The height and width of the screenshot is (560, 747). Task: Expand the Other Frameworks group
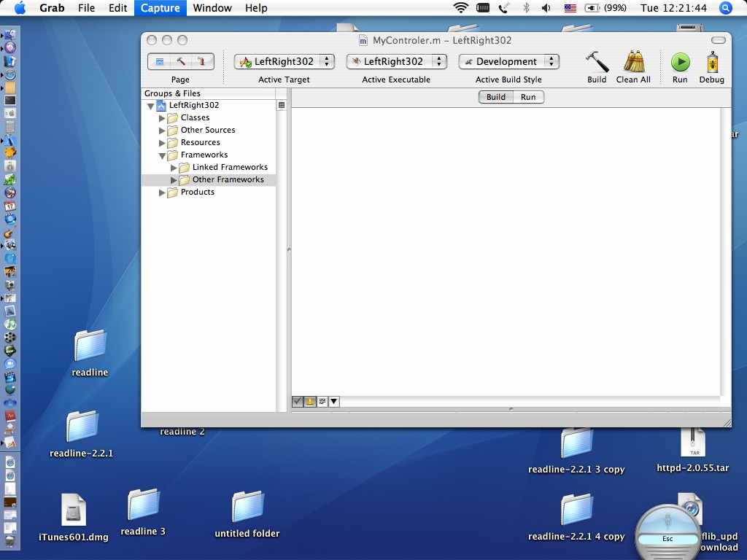point(174,180)
